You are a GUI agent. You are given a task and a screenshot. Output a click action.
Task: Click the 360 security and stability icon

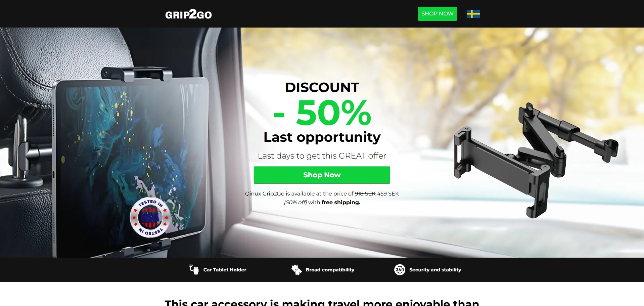click(x=400, y=269)
